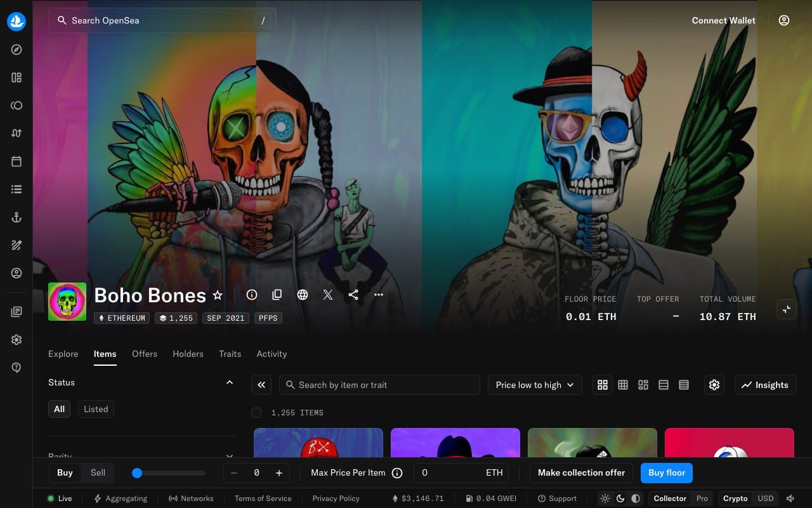Switch to list view
The height and width of the screenshot is (508, 812).
[x=664, y=385]
